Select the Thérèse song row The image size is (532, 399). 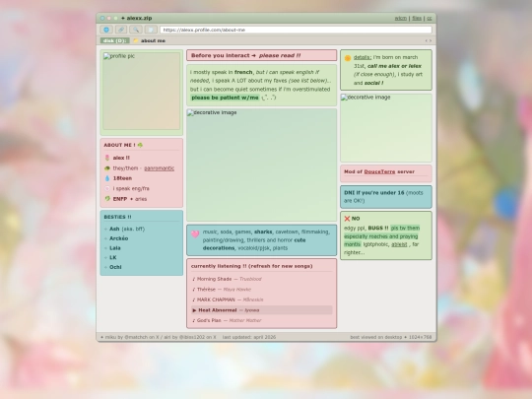click(x=262, y=290)
